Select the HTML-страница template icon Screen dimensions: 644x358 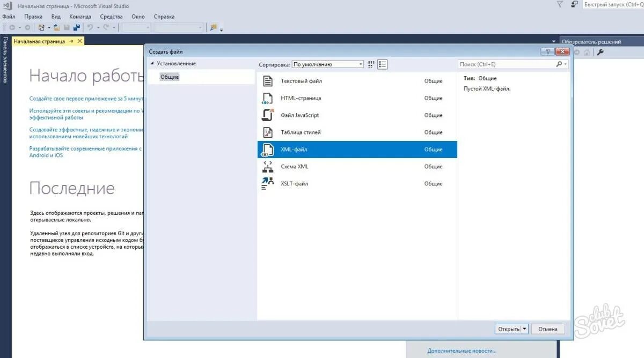pos(267,98)
